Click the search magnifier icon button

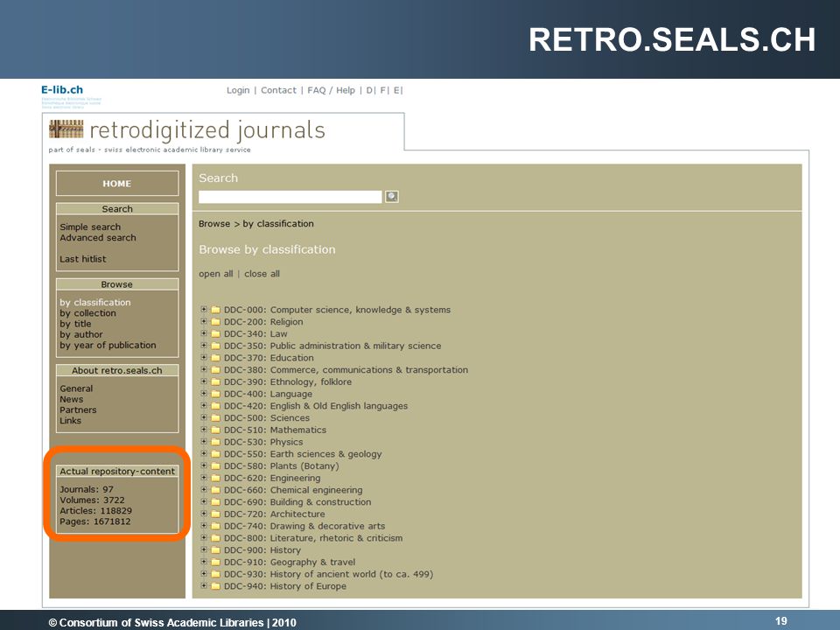(392, 197)
